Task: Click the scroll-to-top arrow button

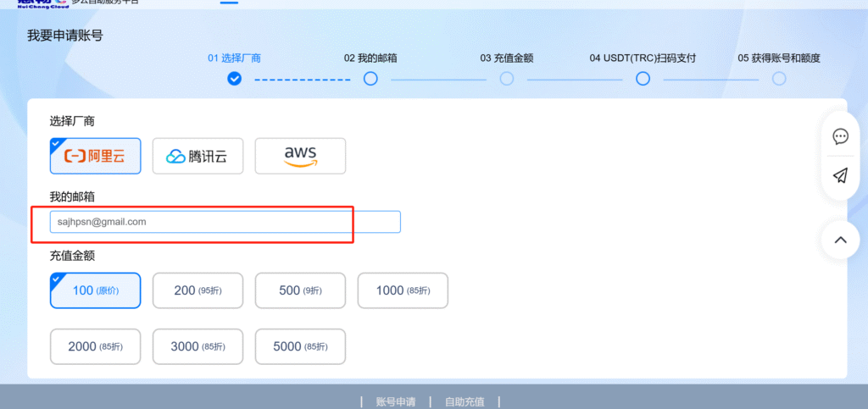Action: [x=840, y=240]
